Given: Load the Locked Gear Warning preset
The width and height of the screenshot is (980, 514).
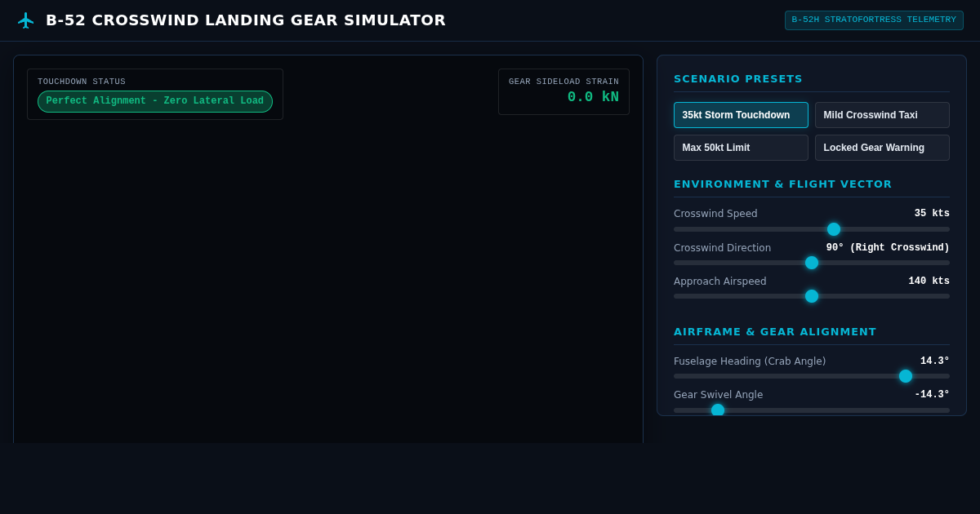Looking at the screenshot, I should (x=882, y=148).
